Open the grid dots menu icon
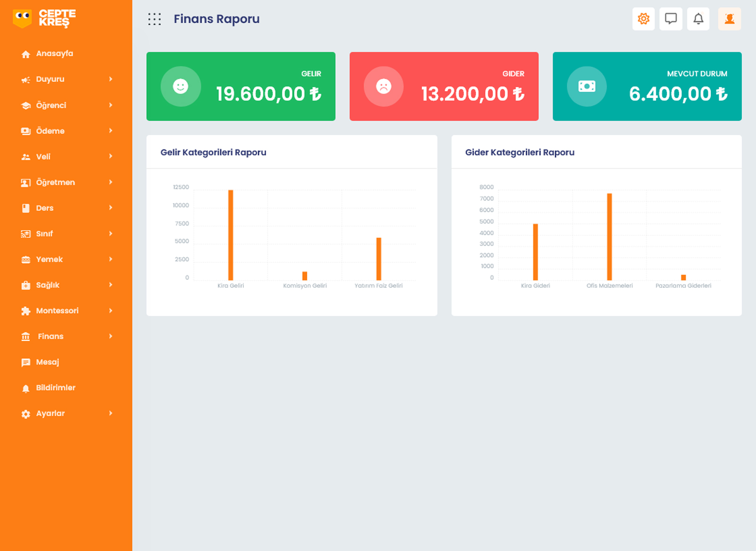This screenshot has height=551, width=756. 155,19
